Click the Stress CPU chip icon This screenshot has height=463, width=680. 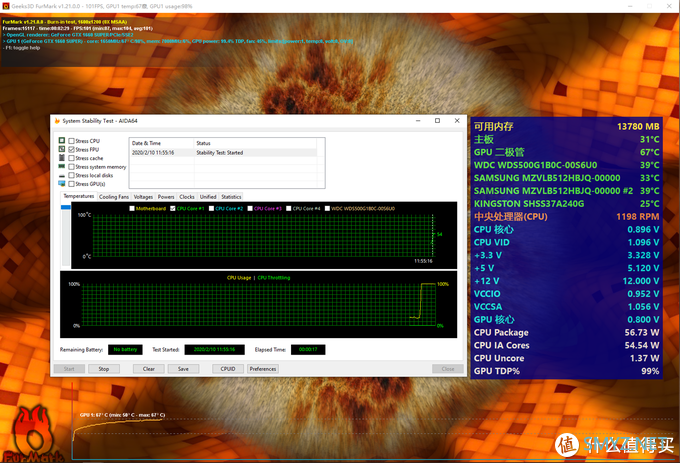62,140
